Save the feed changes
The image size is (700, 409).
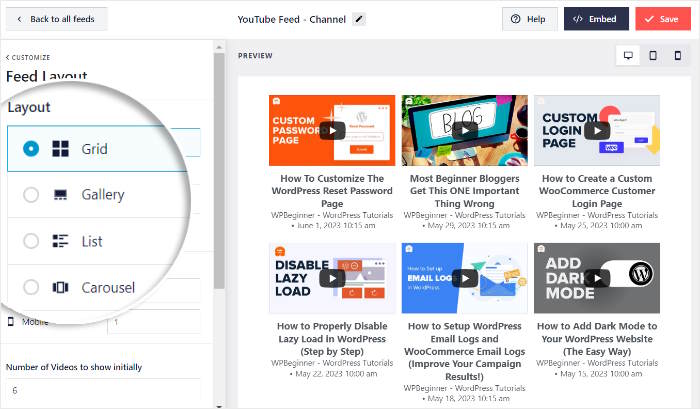pyautogui.click(x=663, y=19)
